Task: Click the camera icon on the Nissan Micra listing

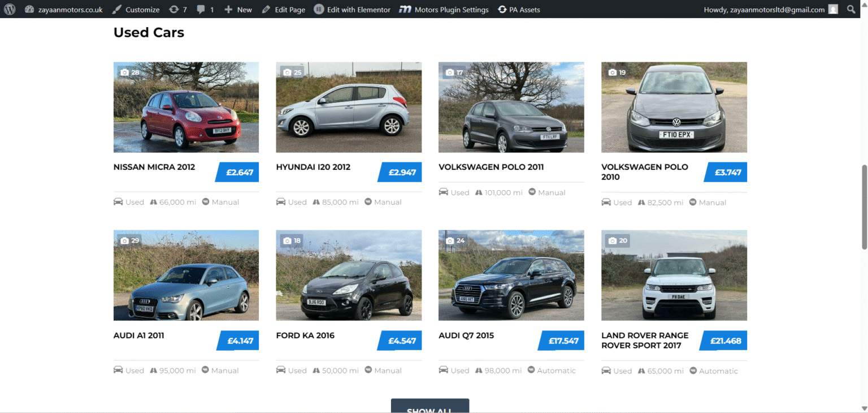Action: click(125, 72)
